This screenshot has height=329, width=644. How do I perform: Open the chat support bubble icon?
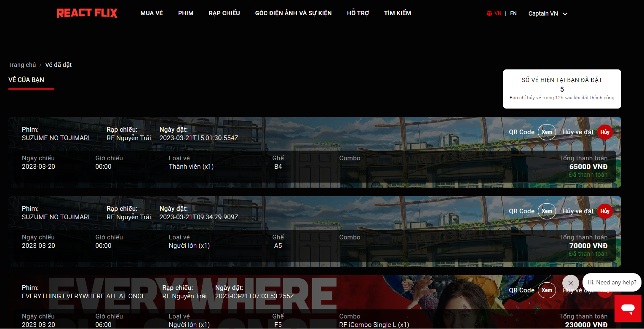(x=628, y=308)
